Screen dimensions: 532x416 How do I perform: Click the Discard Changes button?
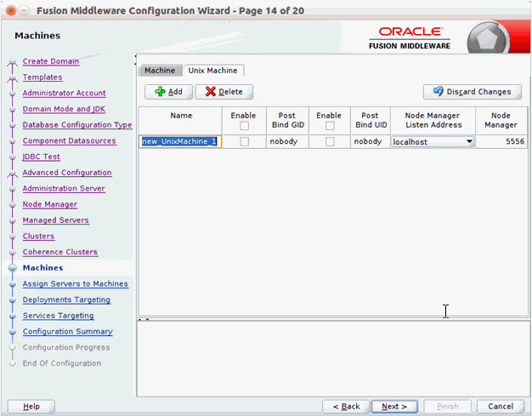point(473,92)
